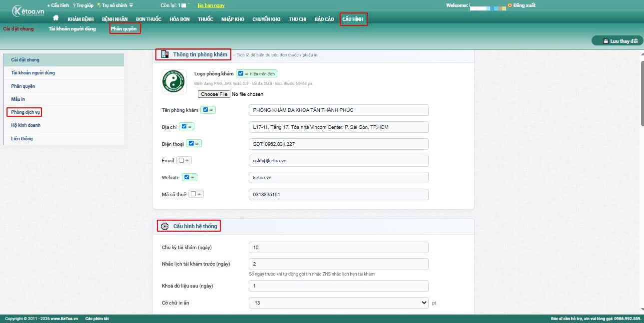
Task: Click the Choose File button
Action: click(214, 94)
